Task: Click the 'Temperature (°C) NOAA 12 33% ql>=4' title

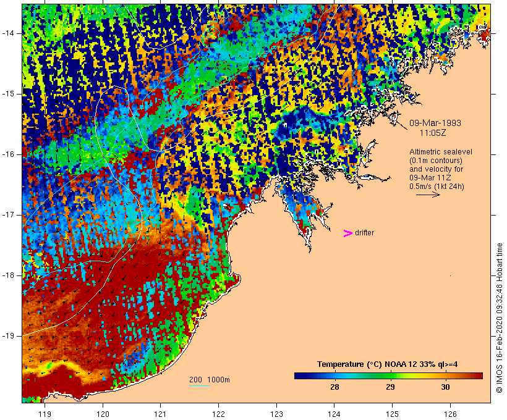Action: pyautogui.click(x=388, y=364)
